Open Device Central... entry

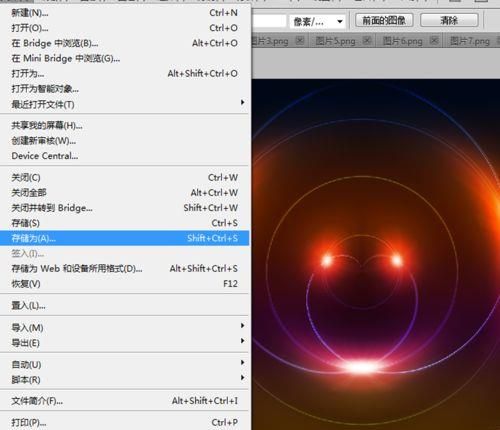[x=124, y=156]
